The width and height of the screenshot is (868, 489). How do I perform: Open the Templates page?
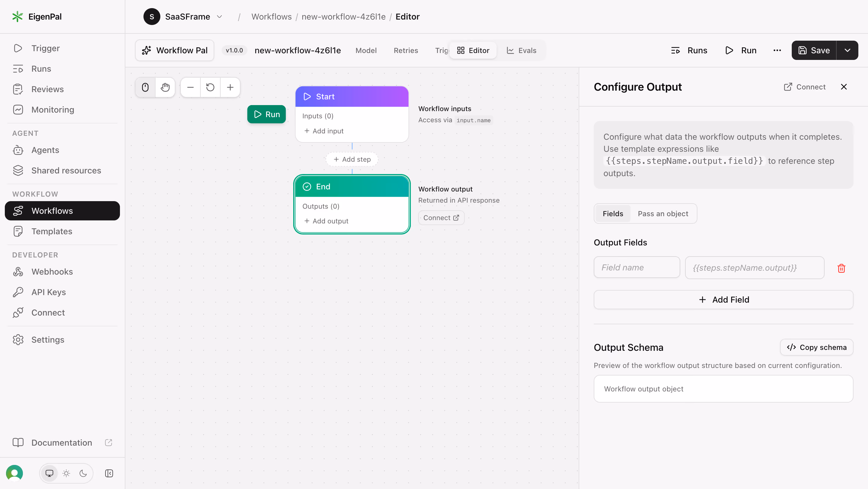click(62, 232)
